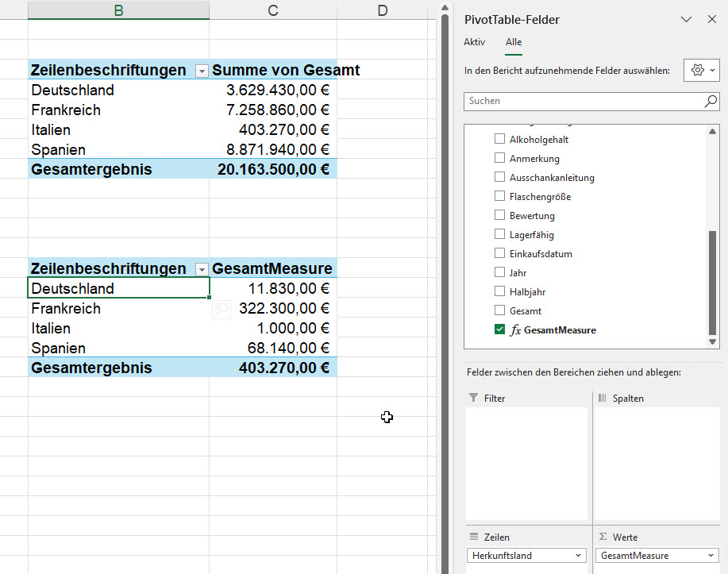Check the Einkaufsdatum field checkbox
Image resolution: width=728 pixels, height=574 pixels.
tap(499, 253)
